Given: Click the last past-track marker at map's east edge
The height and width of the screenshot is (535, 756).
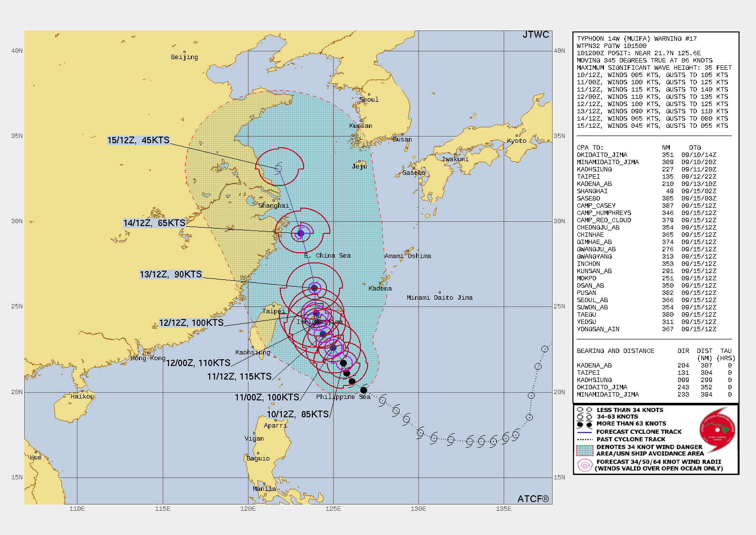Looking at the screenshot, I should click(x=545, y=349).
